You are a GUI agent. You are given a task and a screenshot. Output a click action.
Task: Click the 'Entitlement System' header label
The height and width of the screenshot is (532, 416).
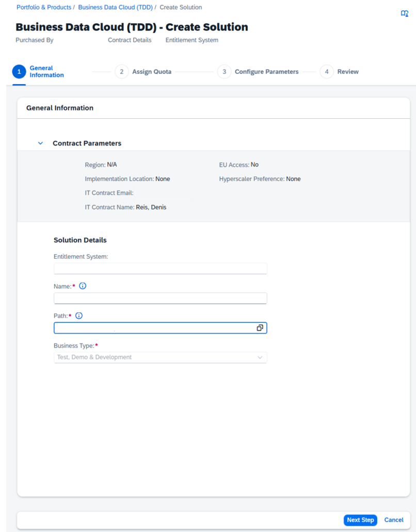(192, 40)
